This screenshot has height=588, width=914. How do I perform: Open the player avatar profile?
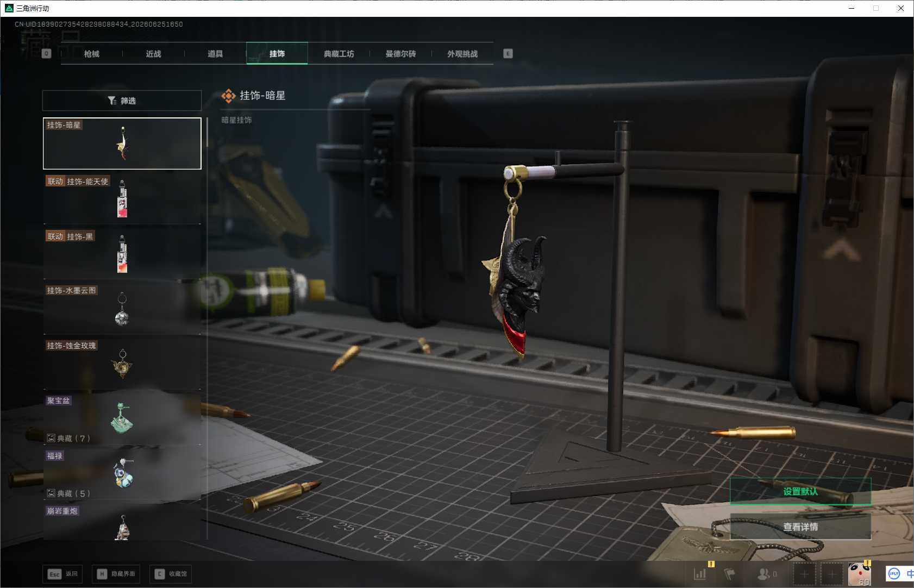pos(860,574)
